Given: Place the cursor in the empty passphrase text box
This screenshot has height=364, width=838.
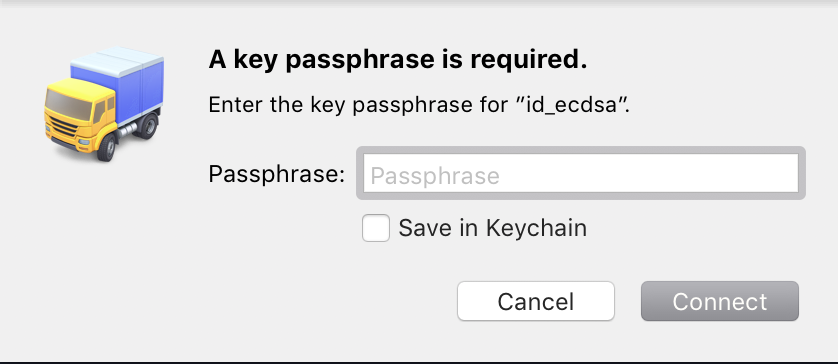Looking at the screenshot, I should (581, 173).
